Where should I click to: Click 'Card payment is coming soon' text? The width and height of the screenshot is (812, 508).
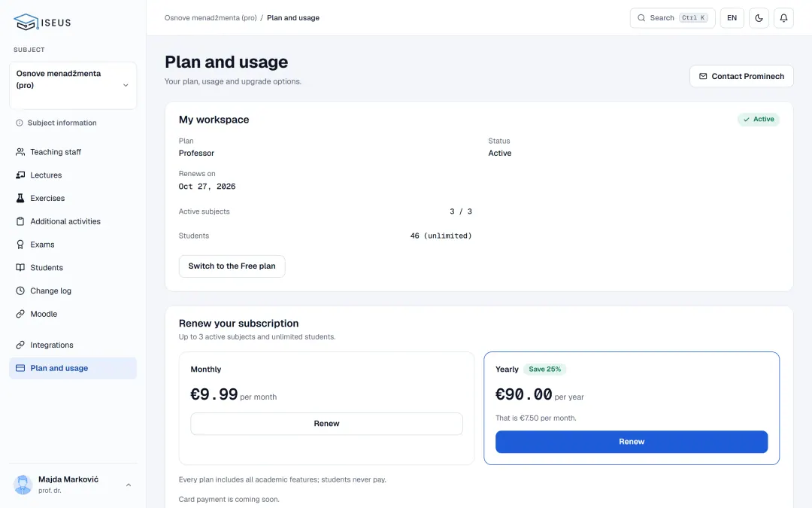tap(229, 499)
